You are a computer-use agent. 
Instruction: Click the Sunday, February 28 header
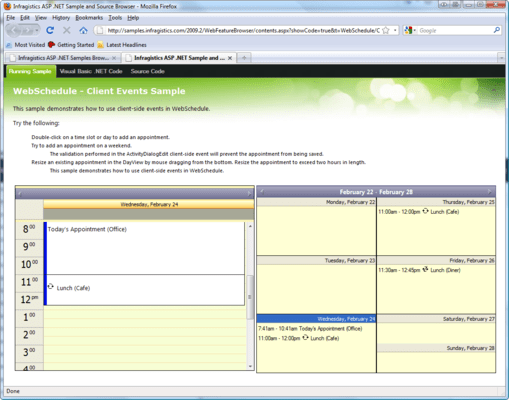pos(436,348)
